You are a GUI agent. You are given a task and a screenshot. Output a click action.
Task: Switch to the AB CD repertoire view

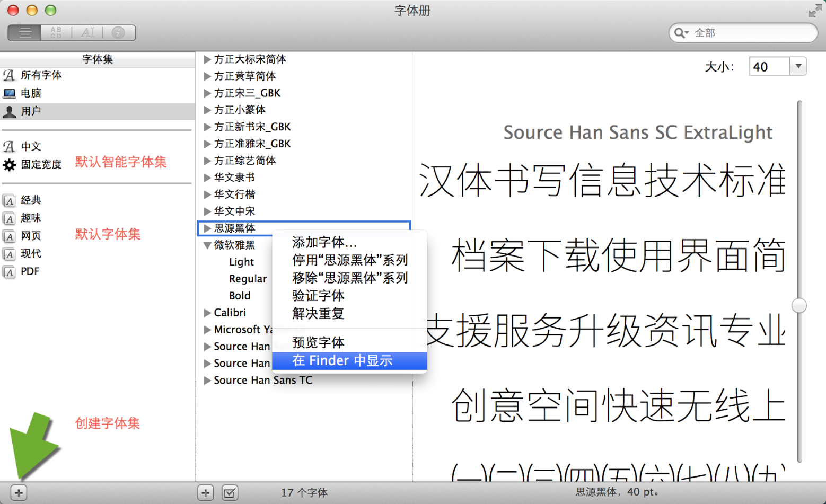point(56,33)
